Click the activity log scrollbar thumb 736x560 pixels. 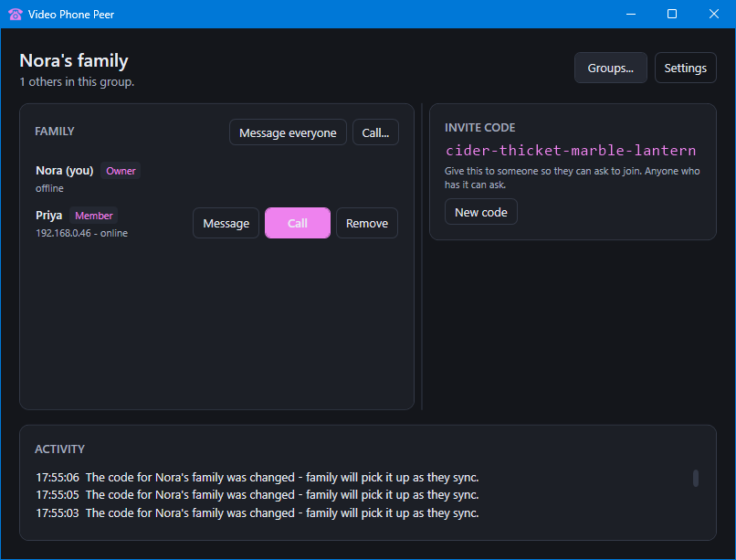point(696,479)
